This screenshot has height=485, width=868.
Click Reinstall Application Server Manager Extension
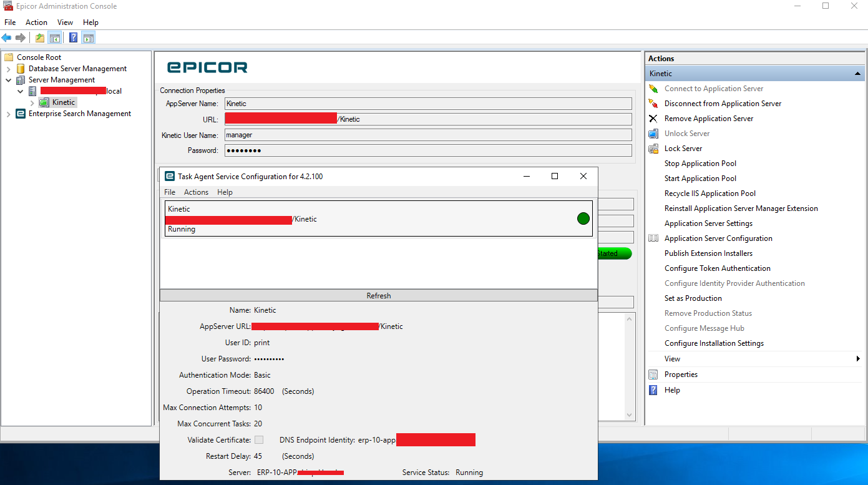[x=741, y=208]
